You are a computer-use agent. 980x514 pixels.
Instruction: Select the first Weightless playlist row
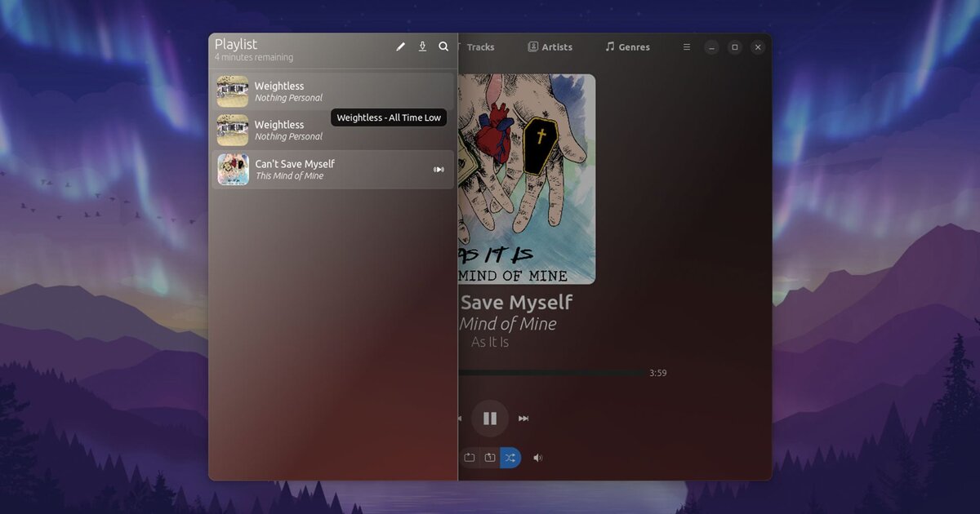tap(333, 91)
